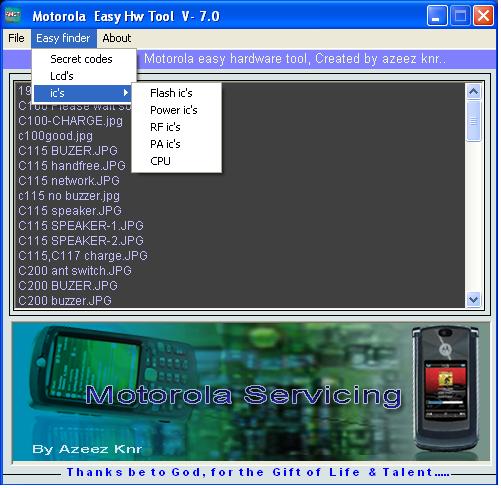
Task: Click the RAZR flip phone picture
Action: pyautogui.click(x=445, y=388)
